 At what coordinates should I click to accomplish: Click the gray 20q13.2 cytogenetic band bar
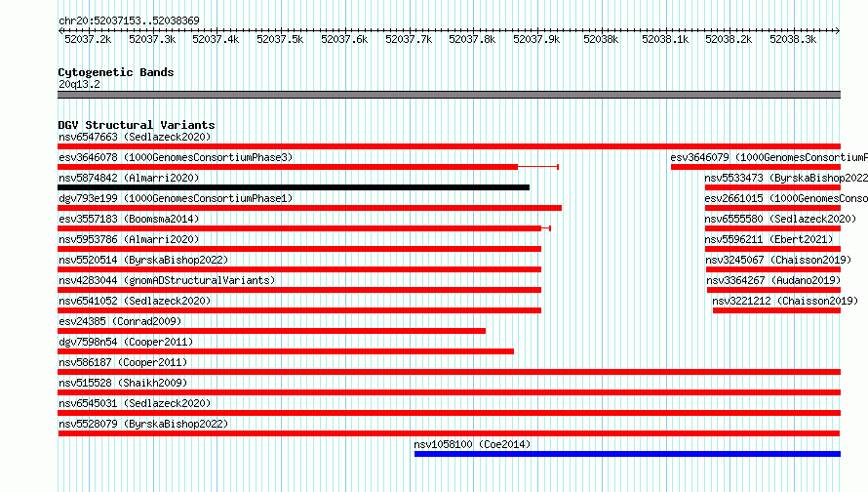coord(449,95)
